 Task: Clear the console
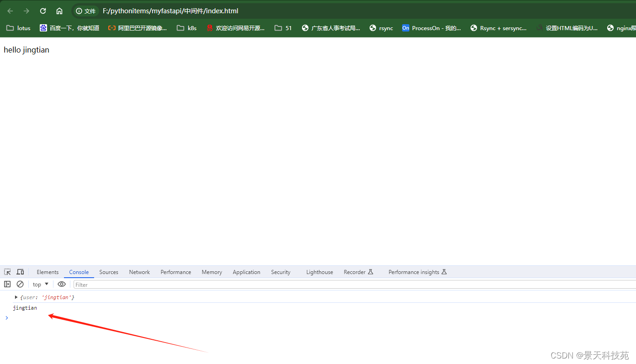click(x=20, y=284)
